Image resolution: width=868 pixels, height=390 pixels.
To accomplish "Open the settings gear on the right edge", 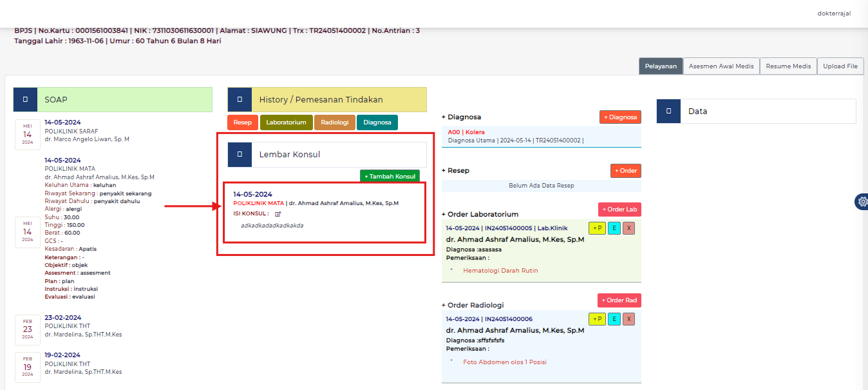I will click(x=862, y=201).
